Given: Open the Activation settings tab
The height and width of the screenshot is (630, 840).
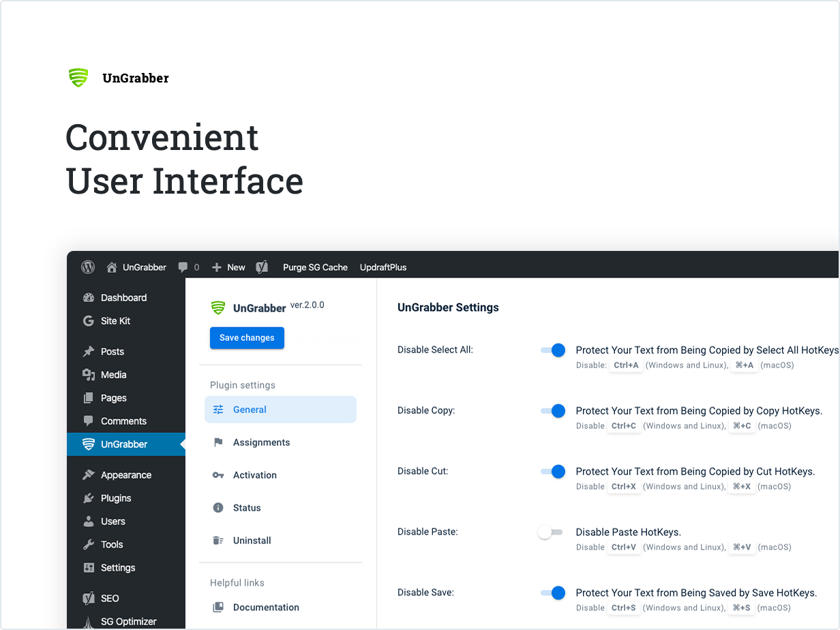Looking at the screenshot, I should 254,475.
